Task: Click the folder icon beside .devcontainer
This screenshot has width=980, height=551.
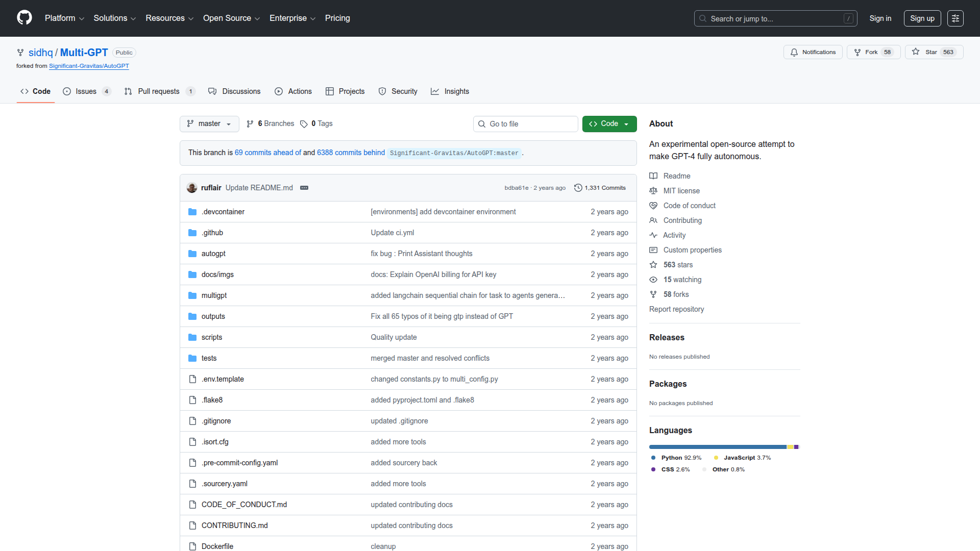Action: (x=192, y=211)
